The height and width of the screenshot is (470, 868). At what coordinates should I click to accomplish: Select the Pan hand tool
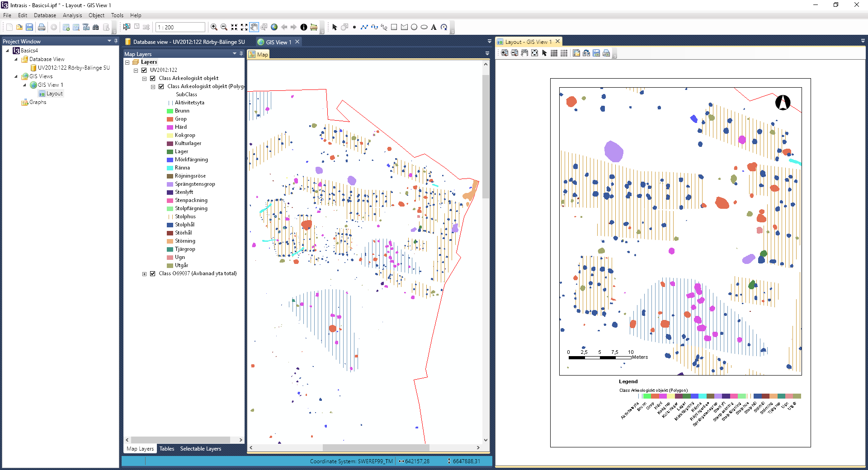point(254,27)
